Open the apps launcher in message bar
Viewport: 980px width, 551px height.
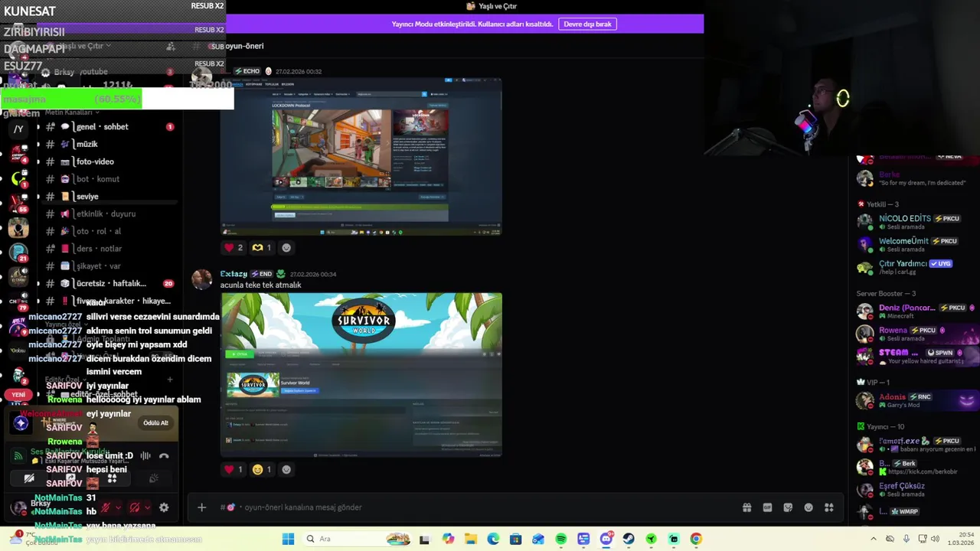pyautogui.click(x=829, y=507)
